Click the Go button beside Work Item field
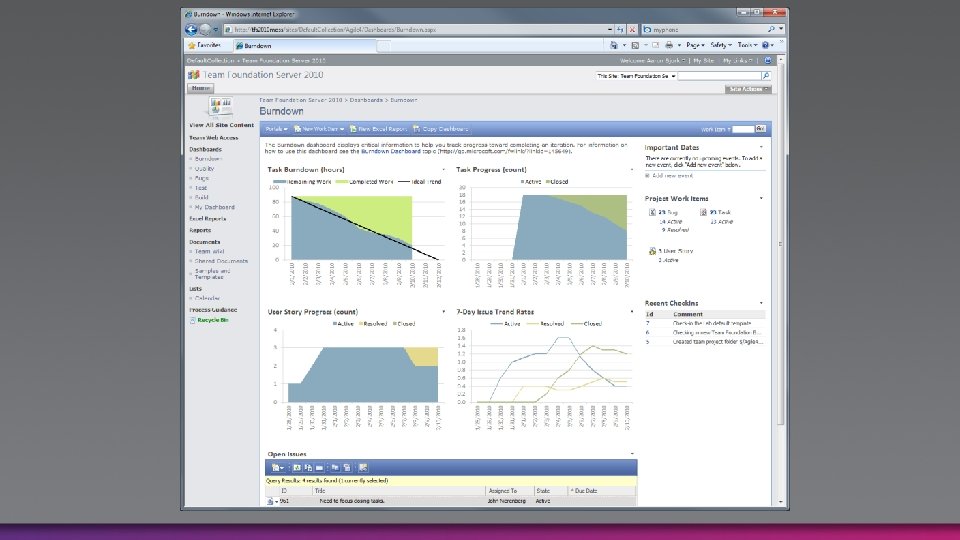960x540 pixels. [x=760, y=129]
